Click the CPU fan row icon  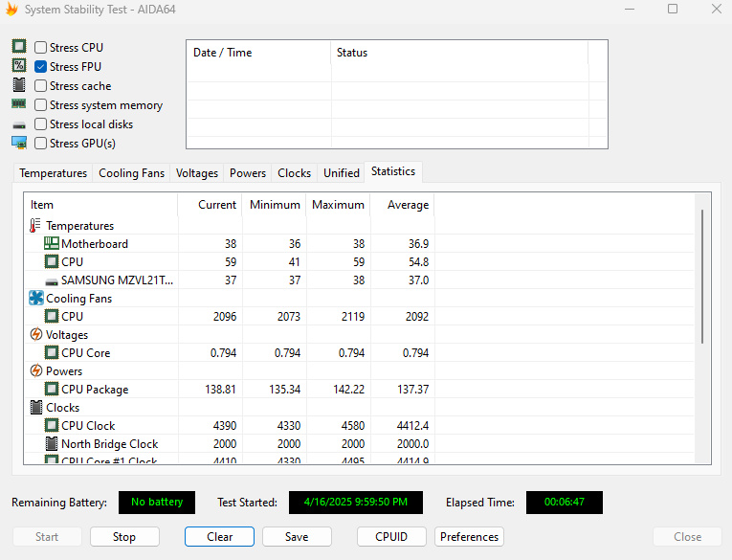pyautogui.click(x=52, y=316)
